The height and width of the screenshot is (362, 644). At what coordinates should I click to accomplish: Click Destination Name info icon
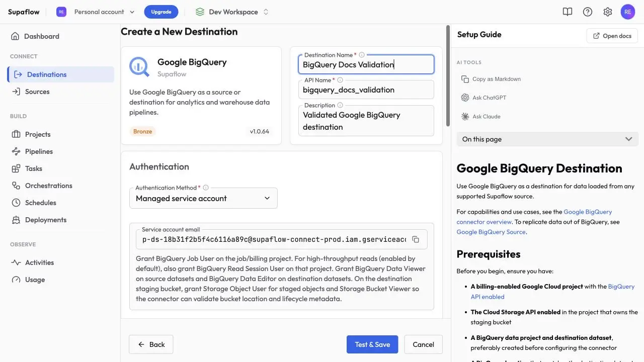coord(362,55)
